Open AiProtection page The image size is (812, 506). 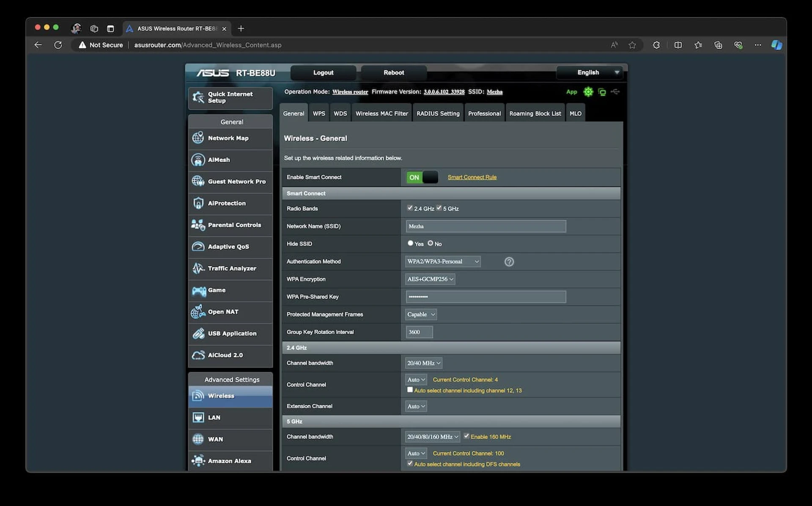pyautogui.click(x=230, y=203)
